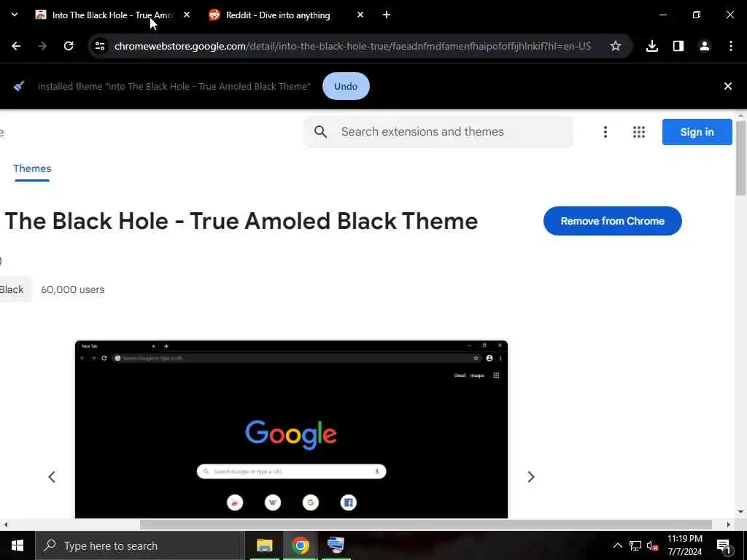
Task: Dismiss the installed theme infobar
Action: [728, 86]
